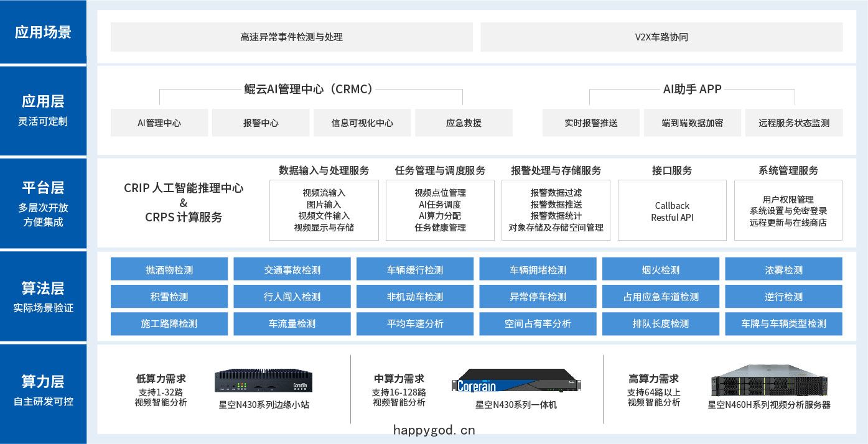Select 异常停车检测 algorithm
The image size is (868, 444).
click(538, 297)
